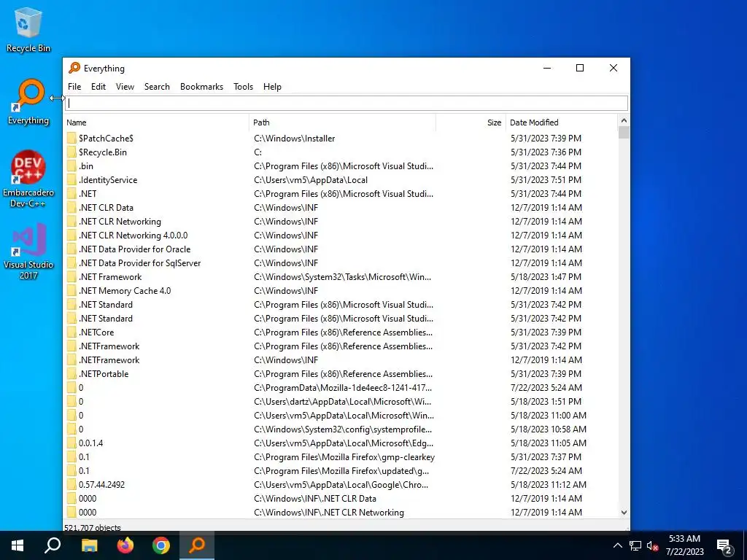This screenshot has width=747, height=560.
Task: Click the 521,707 objects status bar text
Action: 93,527
